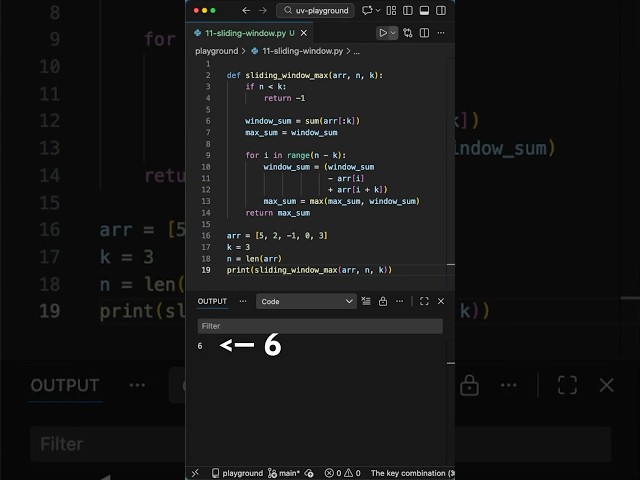The width and height of the screenshot is (640, 480).
Task: Click the output Filter text field
Action: 319,326
